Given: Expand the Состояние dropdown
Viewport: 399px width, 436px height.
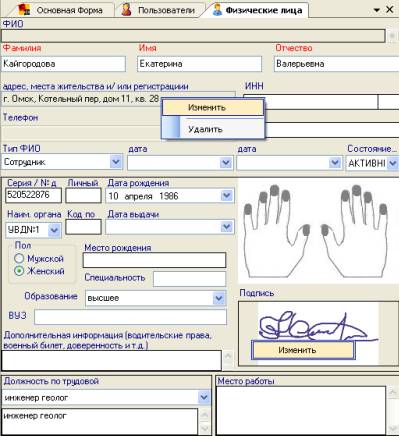Looking at the screenshot, I should [393, 163].
